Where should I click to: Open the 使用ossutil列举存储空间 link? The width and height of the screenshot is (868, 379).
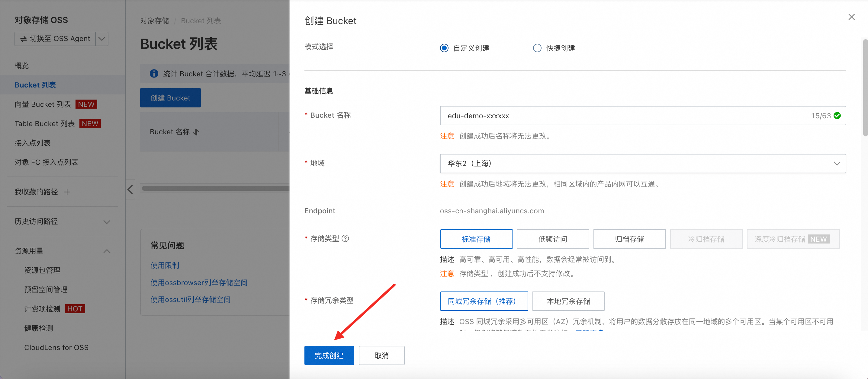pyautogui.click(x=190, y=299)
